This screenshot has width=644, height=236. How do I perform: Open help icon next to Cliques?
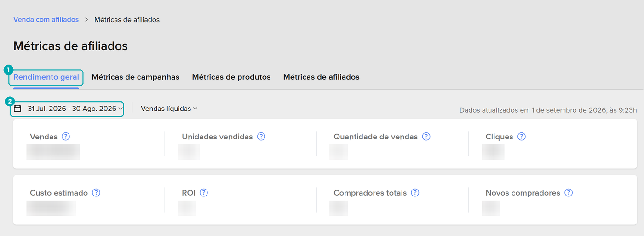pos(521,137)
